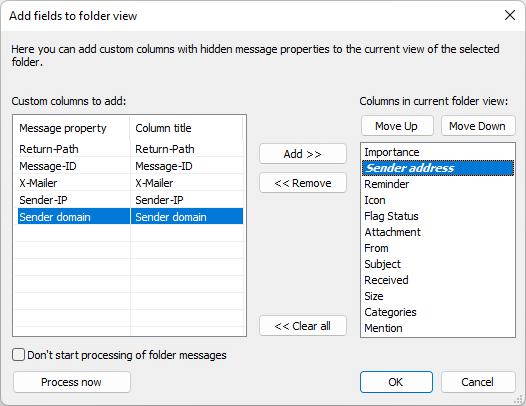The height and width of the screenshot is (406, 526).
Task: Select the Mention column entry
Action: [438, 328]
